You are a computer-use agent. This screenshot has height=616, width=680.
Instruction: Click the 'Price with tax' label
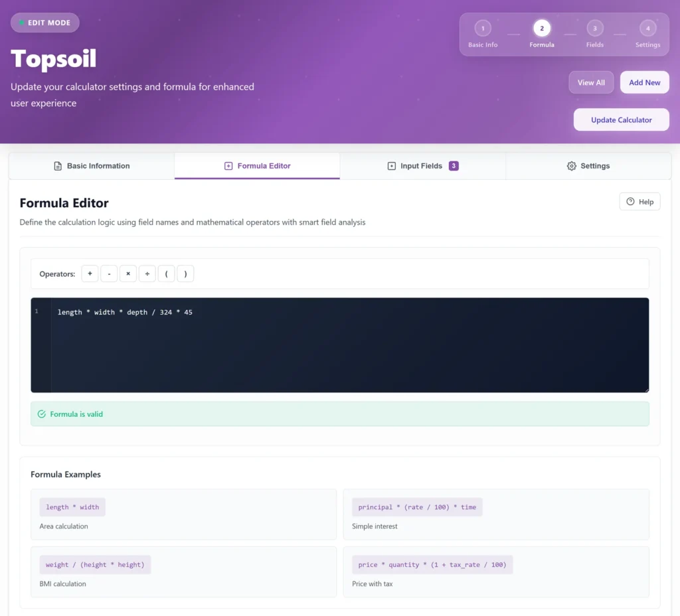[373, 584]
